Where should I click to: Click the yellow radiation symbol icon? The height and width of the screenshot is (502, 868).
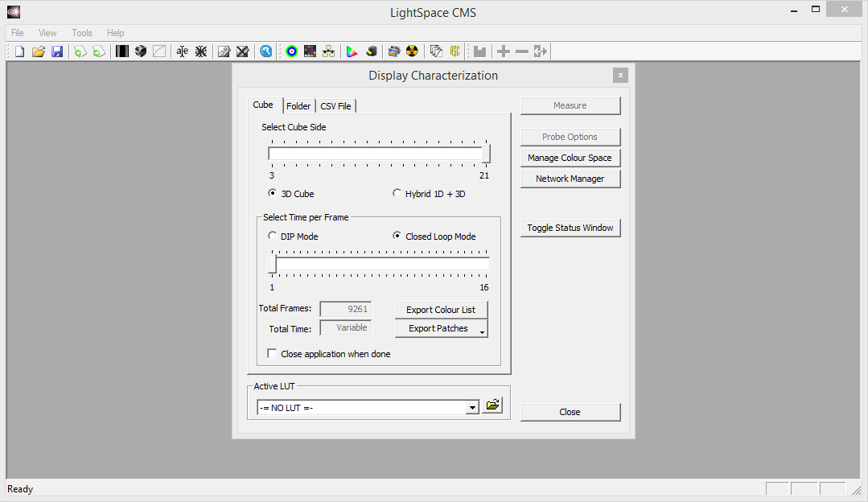(413, 51)
